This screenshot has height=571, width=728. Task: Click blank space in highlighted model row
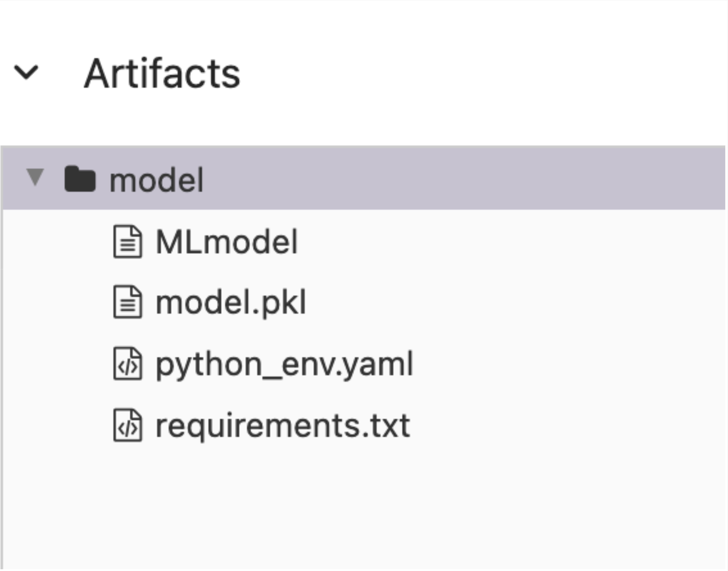coord(464,178)
